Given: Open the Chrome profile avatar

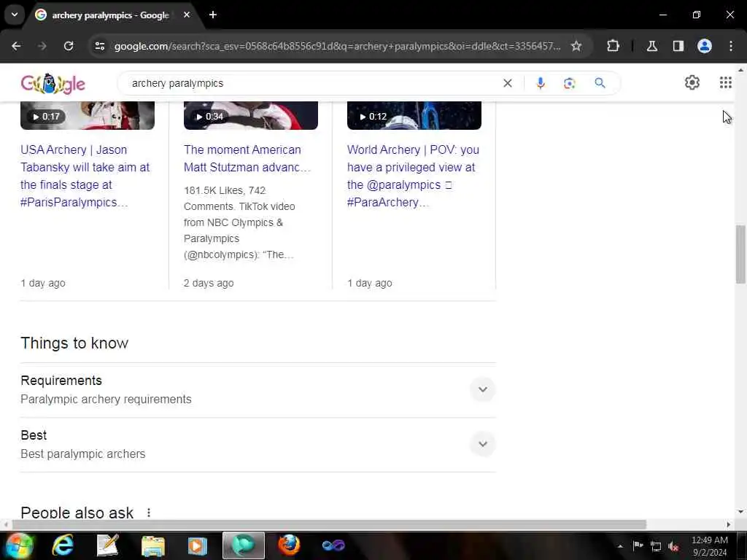Looking at the screenshot, I should click(705, 46).
